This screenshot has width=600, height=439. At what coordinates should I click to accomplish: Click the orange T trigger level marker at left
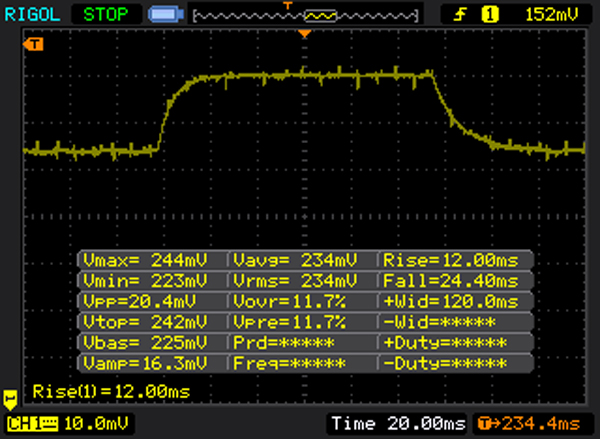[x=33, y=44]
